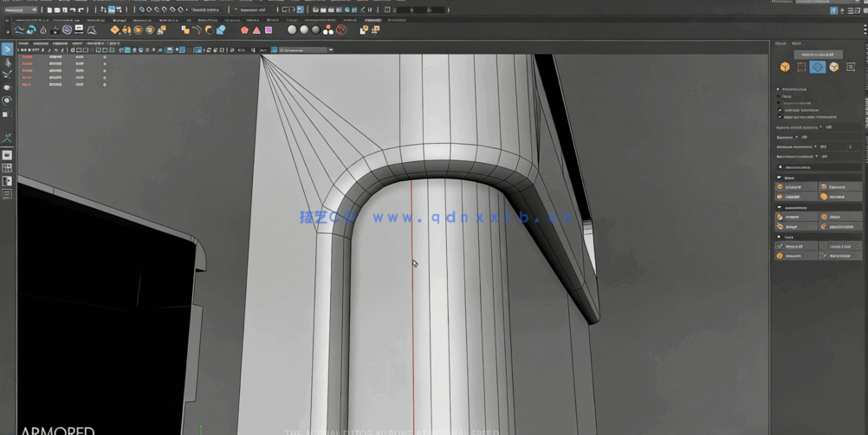
Task: Activate the Lasso selection tool
Action: pyautogui.click(x=7, y=62)
